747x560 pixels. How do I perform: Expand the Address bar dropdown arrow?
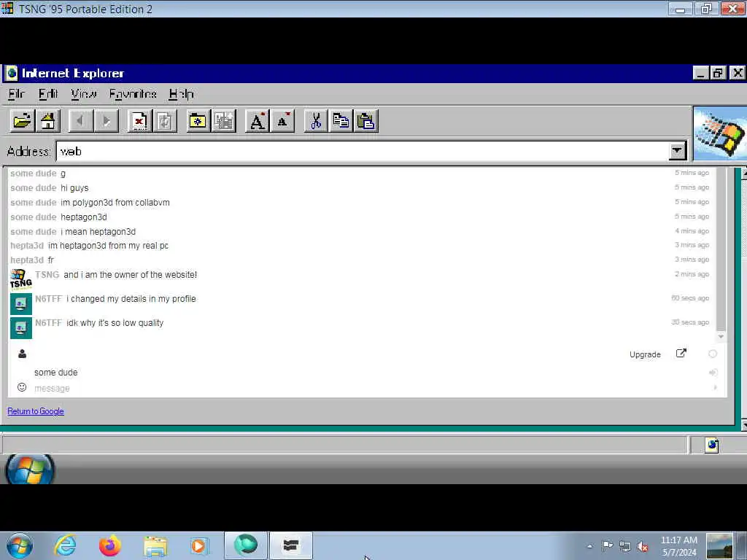[677, 151]
